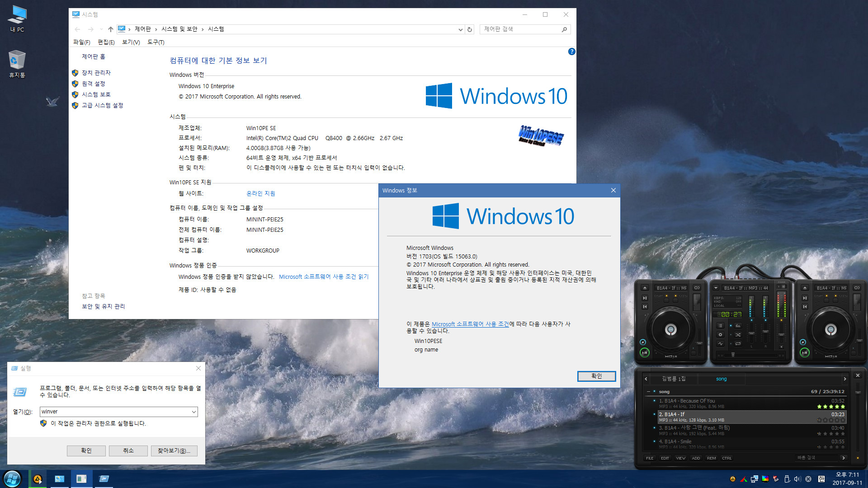
Task: Open Microsoft 소프트웨어 사용 조건 link in Windows 정보
Action: (x=470, y=324)
